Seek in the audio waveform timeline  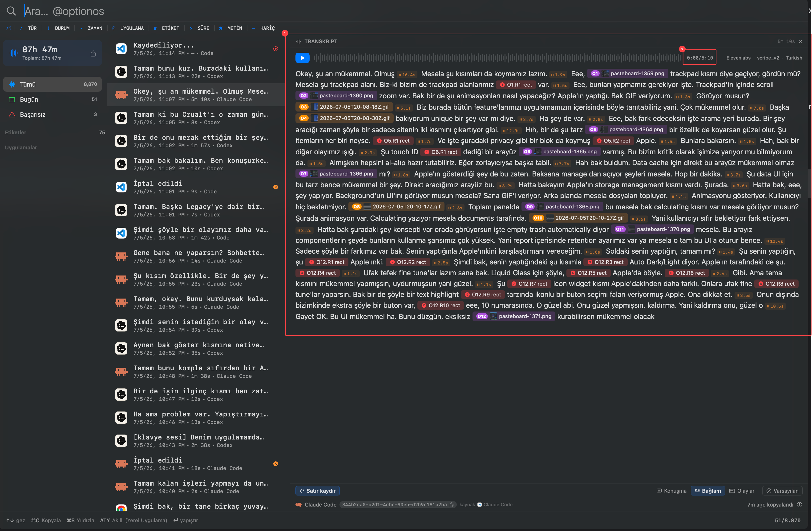tap(497, 58)
